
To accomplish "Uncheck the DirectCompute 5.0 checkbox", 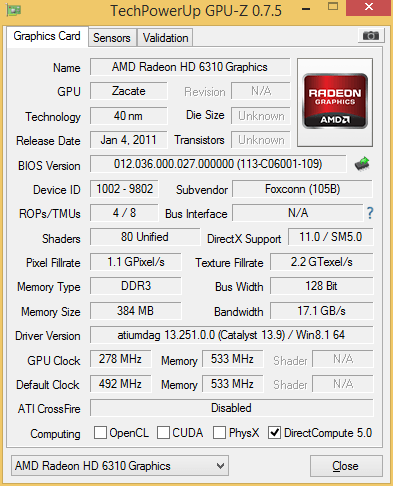I will (274, 433).
